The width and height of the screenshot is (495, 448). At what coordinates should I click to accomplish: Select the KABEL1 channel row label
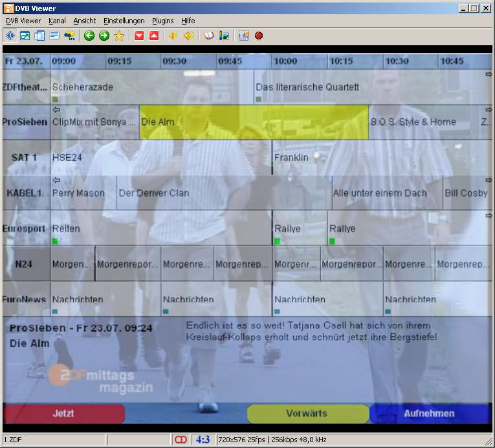click(x=26, y=193)
